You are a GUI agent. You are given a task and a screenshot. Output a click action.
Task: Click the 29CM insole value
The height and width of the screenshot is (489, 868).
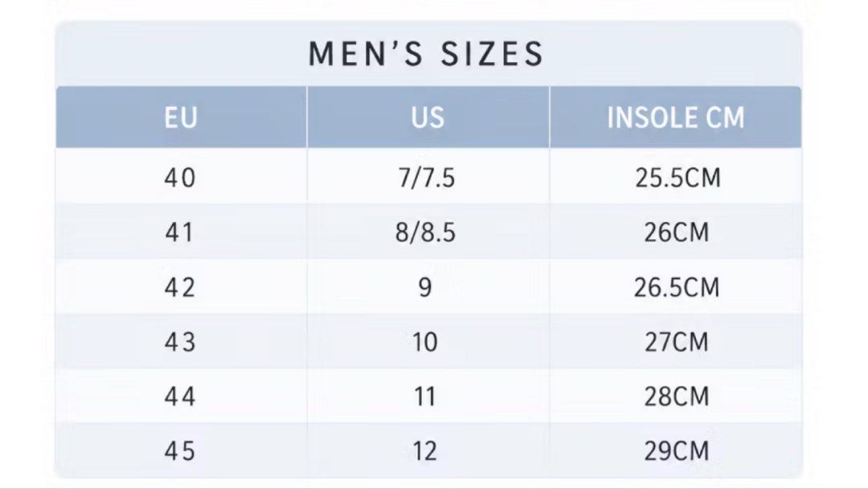pyautogui.click(x=676, y=450)
